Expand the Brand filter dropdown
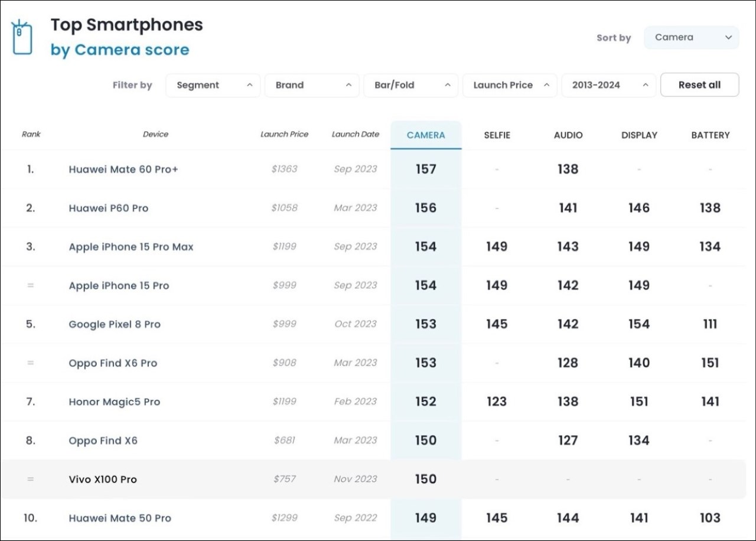Image resolution: width=756 pixels, height=541 pixels. click(x=312, y=85)
